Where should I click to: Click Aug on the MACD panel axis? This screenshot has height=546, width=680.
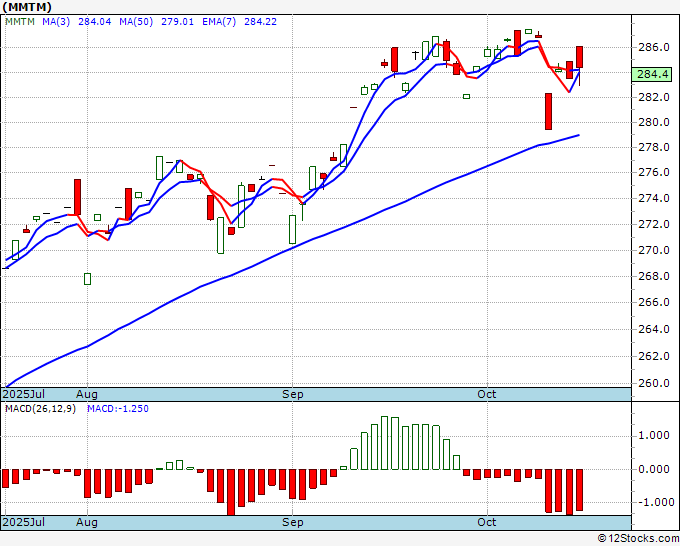pyautogui.click(x=87, y=522)
